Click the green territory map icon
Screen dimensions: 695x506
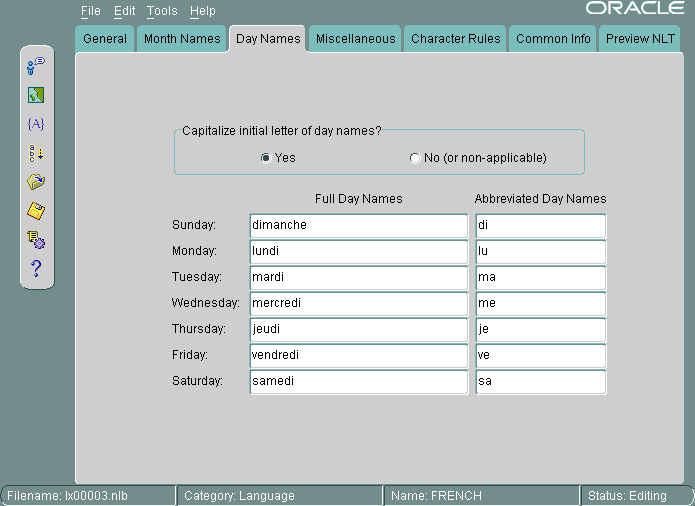[x=36, y=95]
